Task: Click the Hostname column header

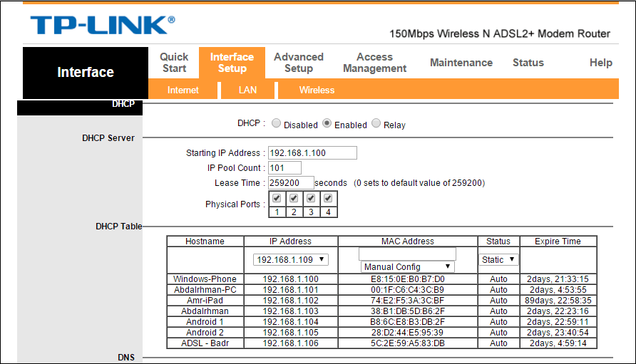Action: pos(205,241)
